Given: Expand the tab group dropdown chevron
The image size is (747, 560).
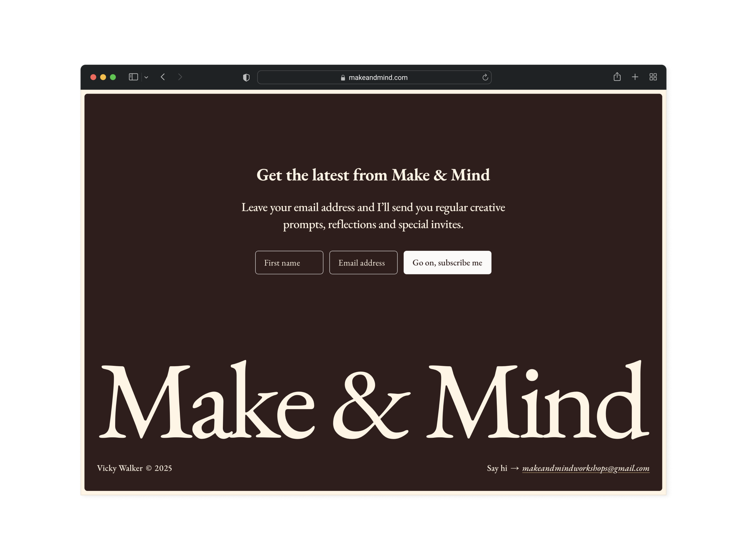Looking at the screenshot, I should pyautogui.click(x=146, y=77).
